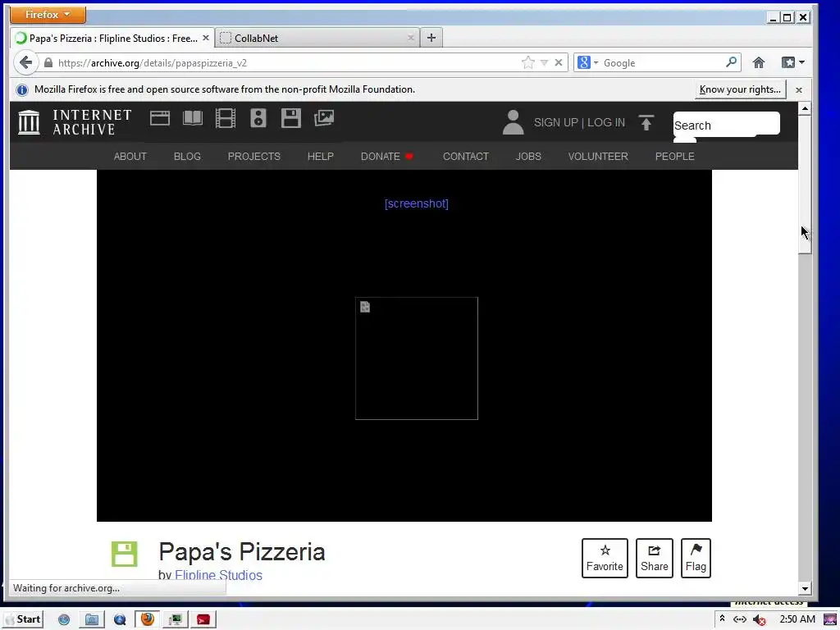This screenshot has height=630, width=840.
Task: Click the Google search input box
Action: [x=662, y=62]
